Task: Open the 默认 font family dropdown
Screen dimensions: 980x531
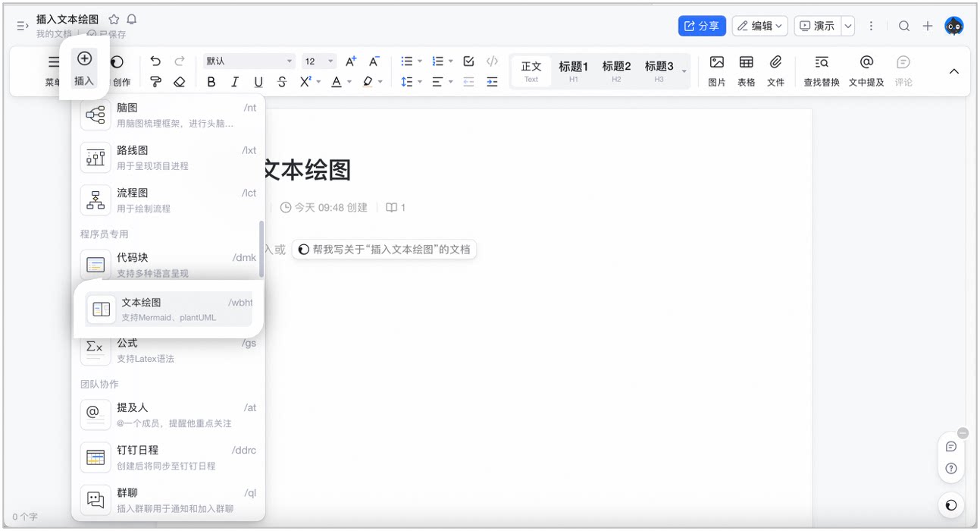Action: [249, 61]
